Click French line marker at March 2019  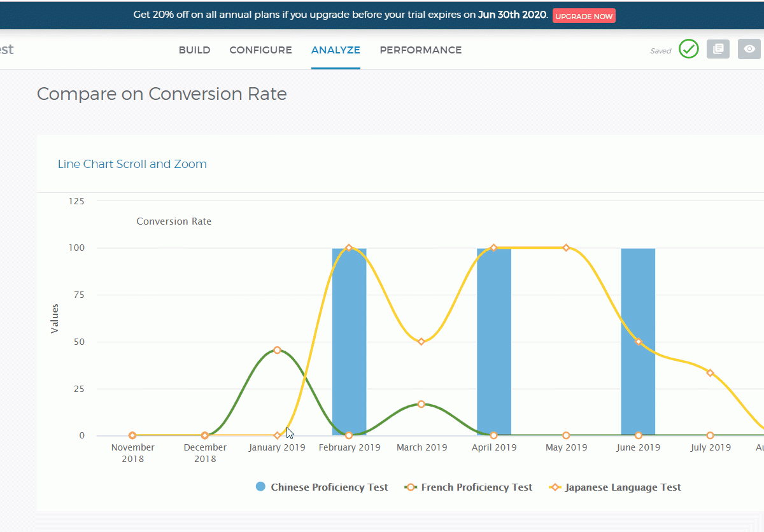pos(421,404)
